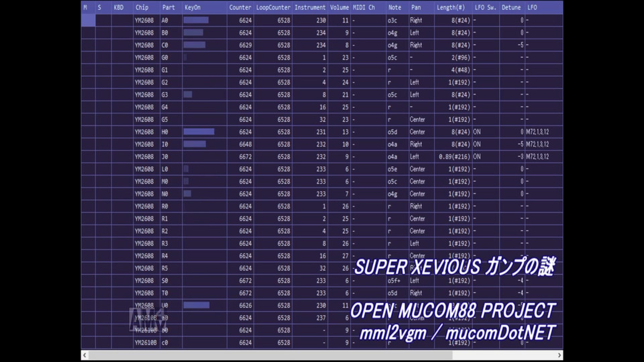Screen dimensions: 644x362
Task: Toggle the solo cell for part H0
Action: (x=103, y=132)
